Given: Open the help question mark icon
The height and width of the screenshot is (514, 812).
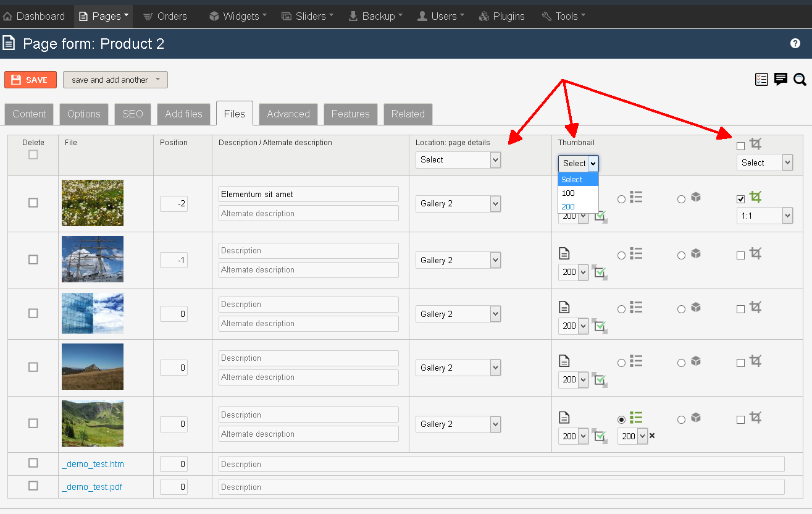Looking at the screenshot, I should [795, 43].
